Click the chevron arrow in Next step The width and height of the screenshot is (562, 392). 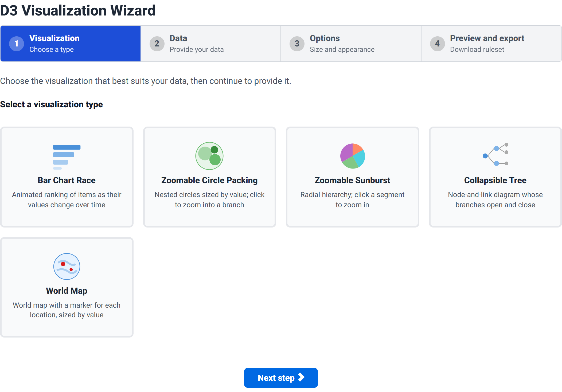(x=301, y=377)
